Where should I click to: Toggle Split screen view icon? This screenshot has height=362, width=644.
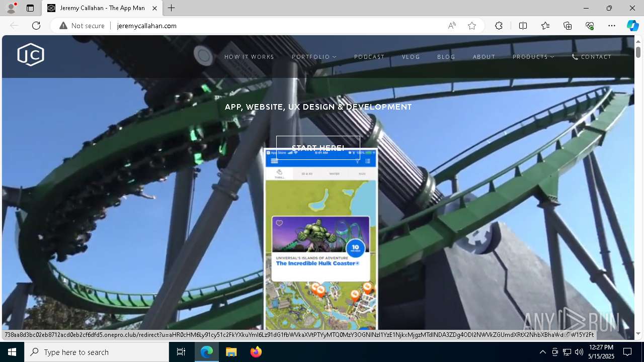(x=523, y=26)
